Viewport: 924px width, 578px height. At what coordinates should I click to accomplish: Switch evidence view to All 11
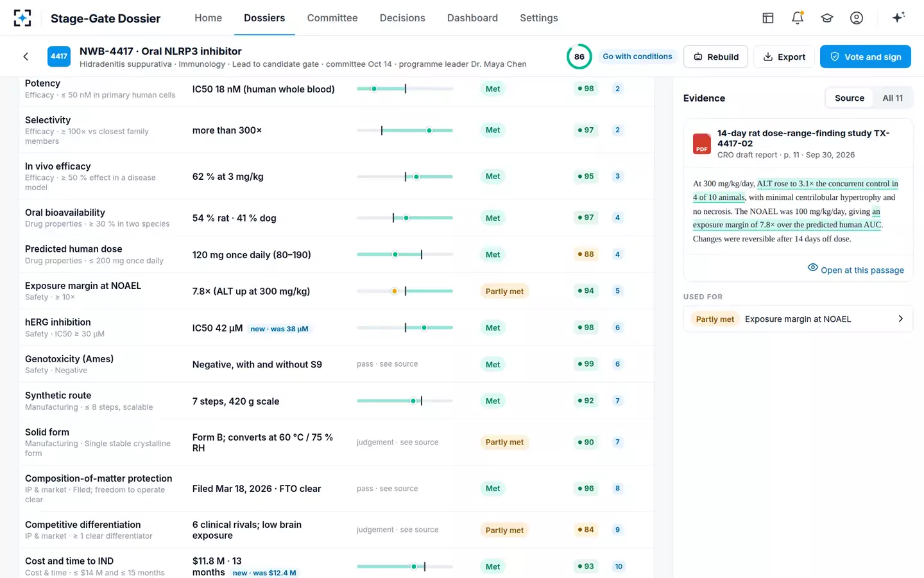tap(893, 98)
